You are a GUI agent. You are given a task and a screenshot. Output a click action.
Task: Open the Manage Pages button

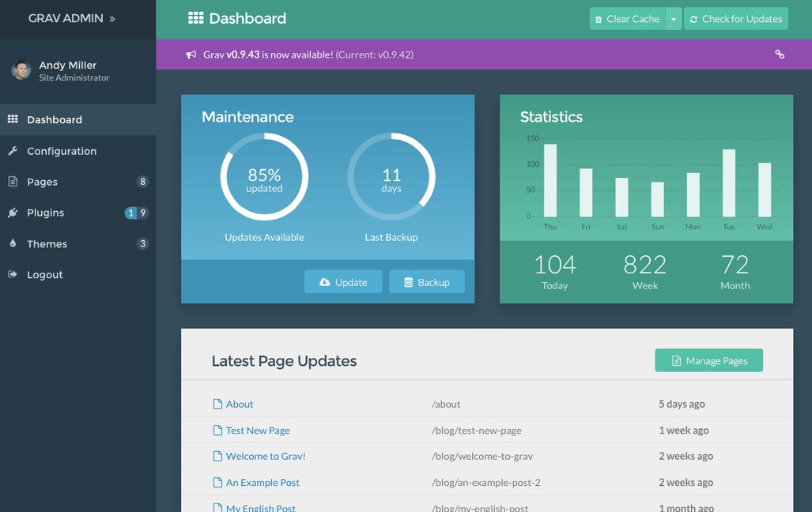pyautogui.click(x=708, y=360)
